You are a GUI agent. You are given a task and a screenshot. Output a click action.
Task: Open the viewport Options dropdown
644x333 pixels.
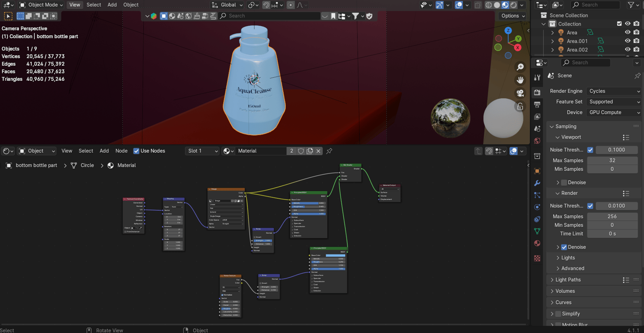513,16
